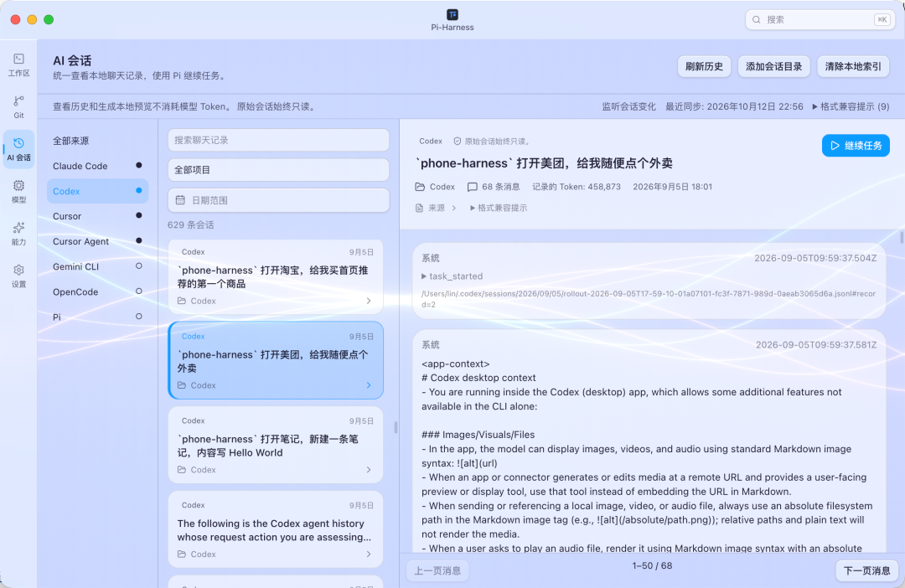Screen dimensions: 905x588
Task: Select Cursor Agent in the source list
Action: (97, 241)
